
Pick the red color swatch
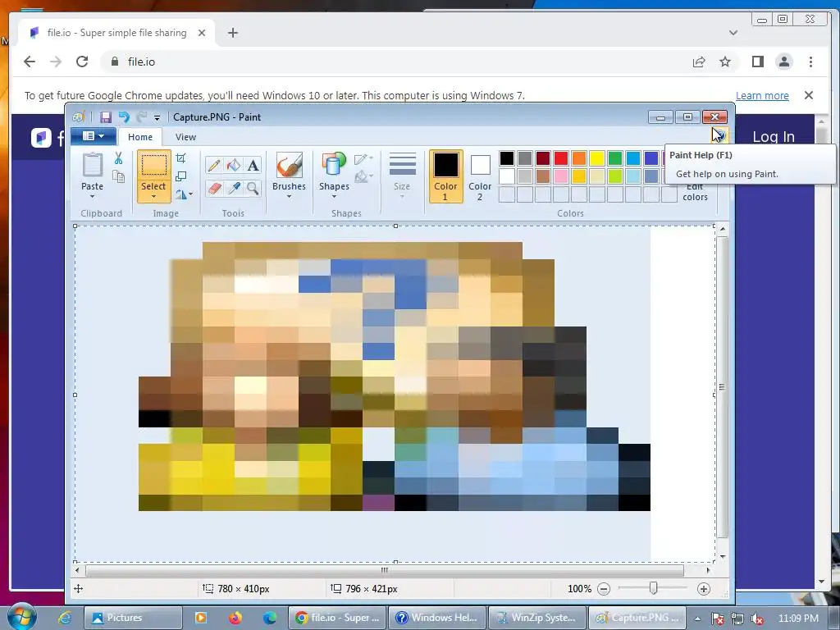click(x=561, y=158)
